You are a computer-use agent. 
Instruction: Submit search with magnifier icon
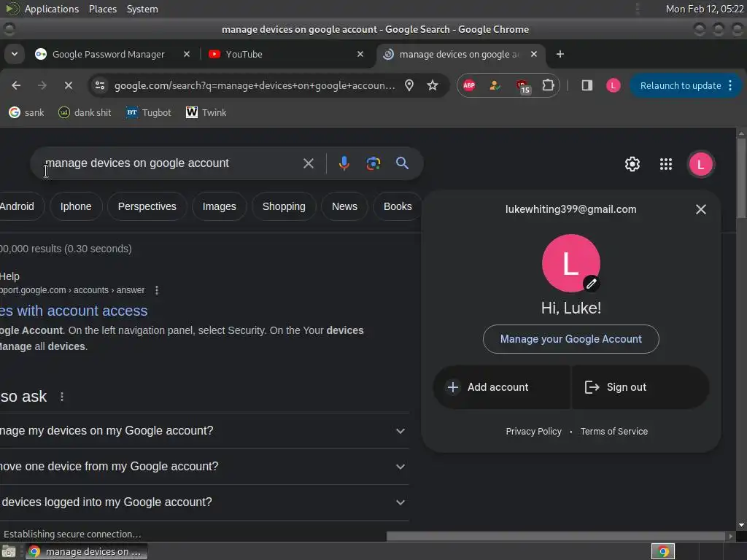pos(402,163)
